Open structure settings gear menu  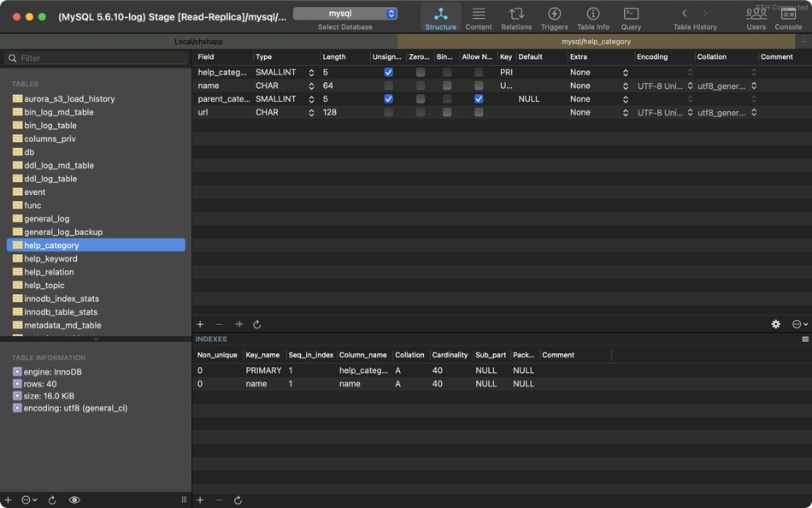[x=776, y=324]
